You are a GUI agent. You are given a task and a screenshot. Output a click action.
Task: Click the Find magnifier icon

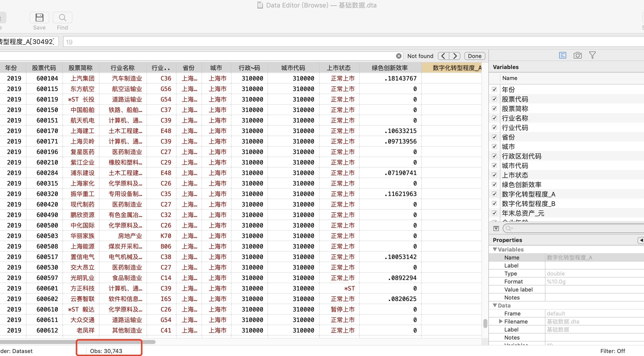[x=62, y=18]
